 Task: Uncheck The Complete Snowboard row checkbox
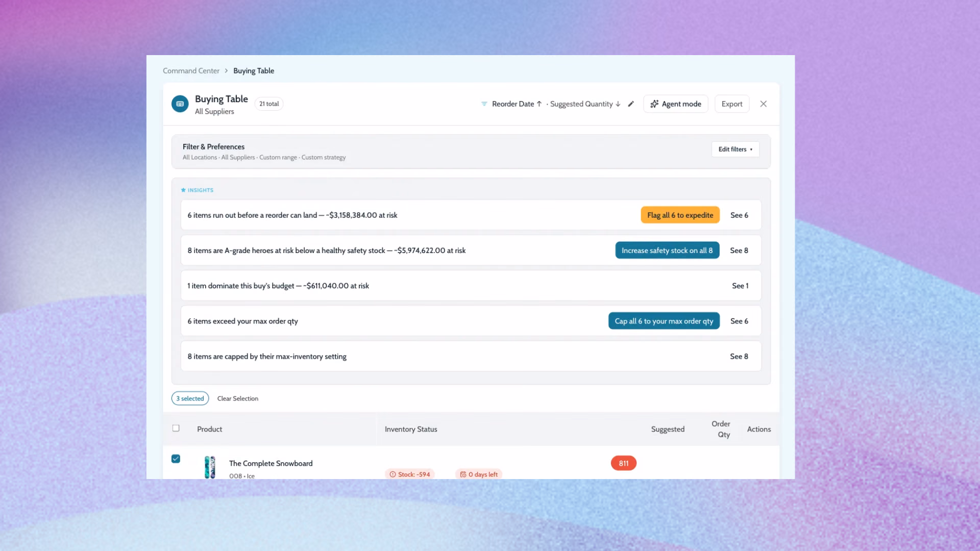(176, 459)
